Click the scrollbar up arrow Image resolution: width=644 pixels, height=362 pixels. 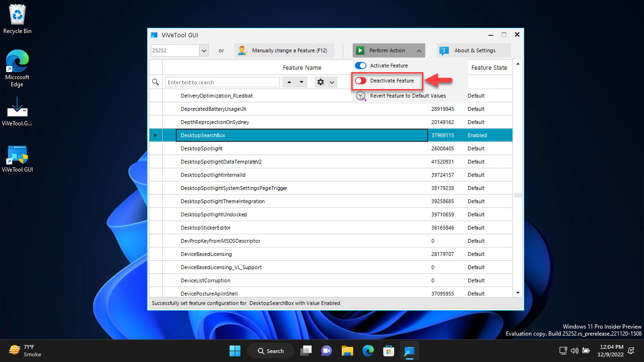(x=518, y=64)
